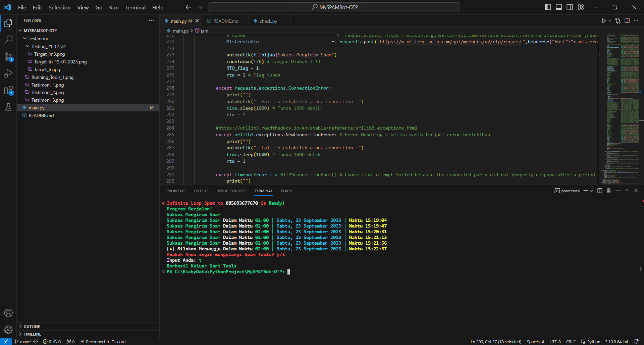
Task: Kill terminal with the trash icon
Action: (608, 191)
